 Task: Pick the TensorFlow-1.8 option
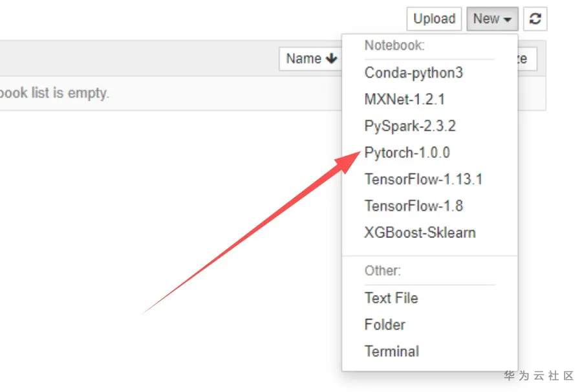coord(413,206)
